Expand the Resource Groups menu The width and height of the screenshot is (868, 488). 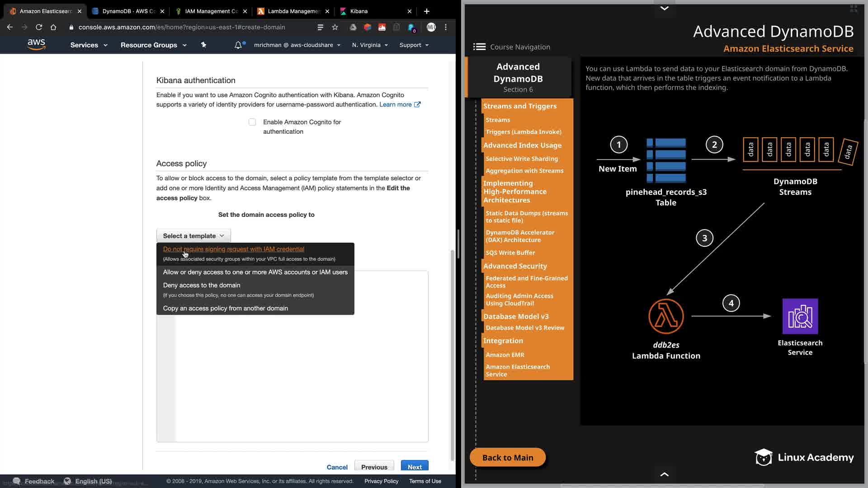(153, 45)
